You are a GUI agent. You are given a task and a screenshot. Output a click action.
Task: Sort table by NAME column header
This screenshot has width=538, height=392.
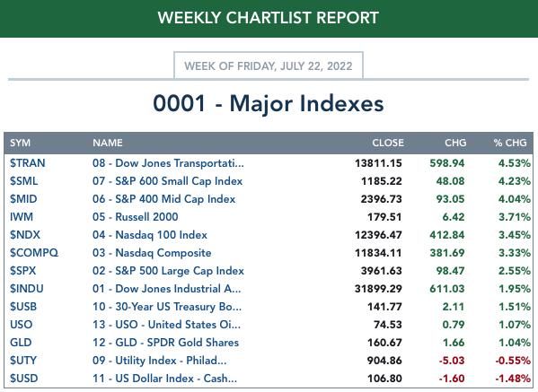click(x=108, y=143)
